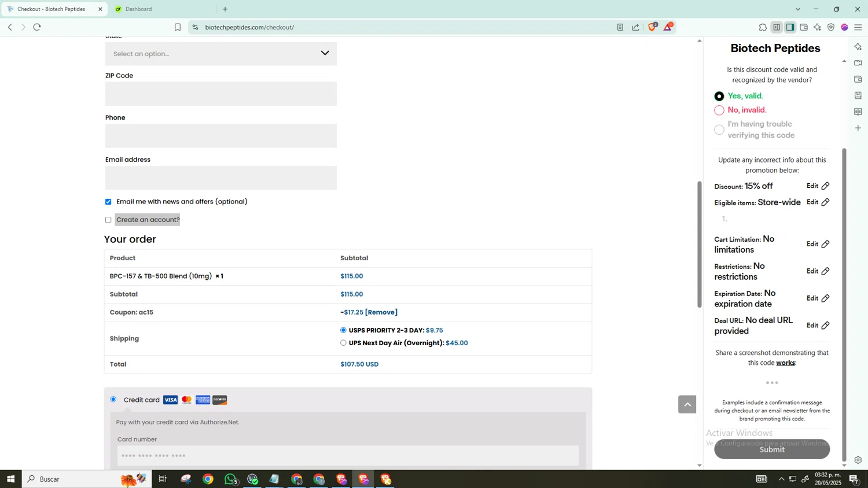Viewport: 868px width, 488px height.
Task: Select I'm having trouble verifying option
Action: coord(719,130)
